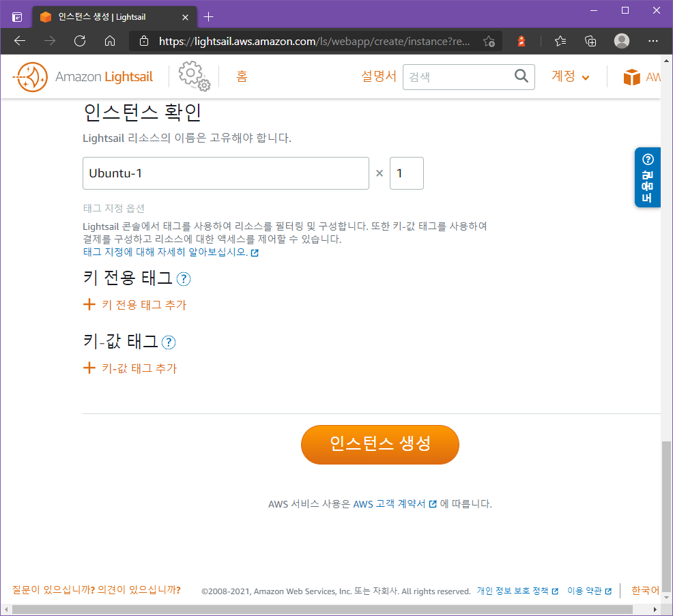
Task: Click the vertical scrollbar thumb
Action: 666,516
